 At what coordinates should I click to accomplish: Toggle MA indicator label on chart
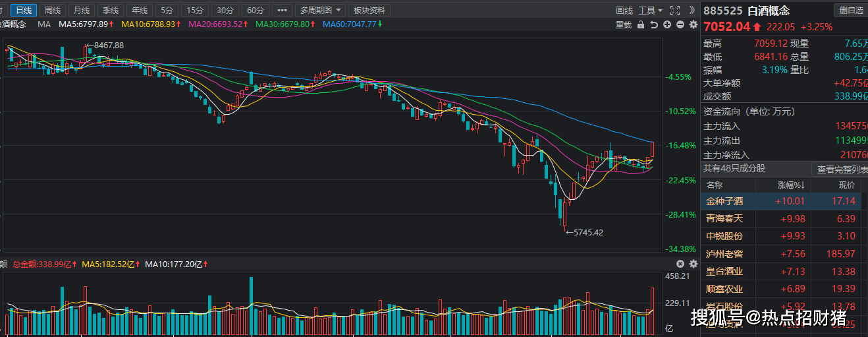tap(44, 24)
